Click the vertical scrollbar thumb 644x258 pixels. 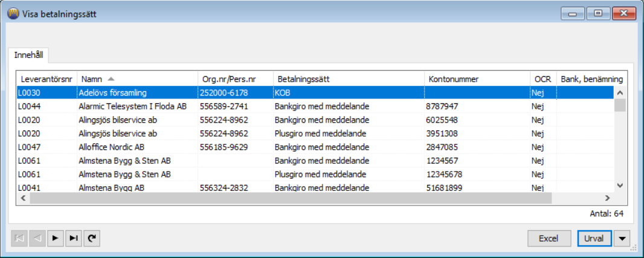(x=620, y=105)
